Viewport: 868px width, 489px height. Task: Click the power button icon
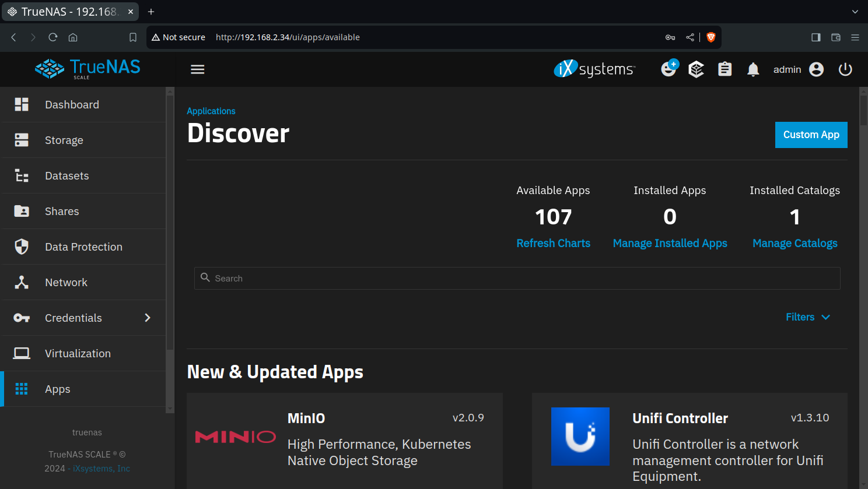point(845,69)
